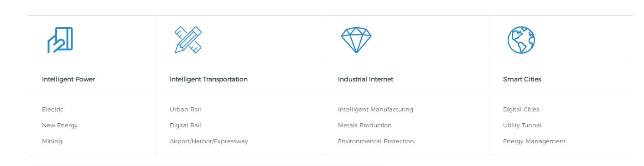
Task: Go to New Energy
Action: [60, 126]
